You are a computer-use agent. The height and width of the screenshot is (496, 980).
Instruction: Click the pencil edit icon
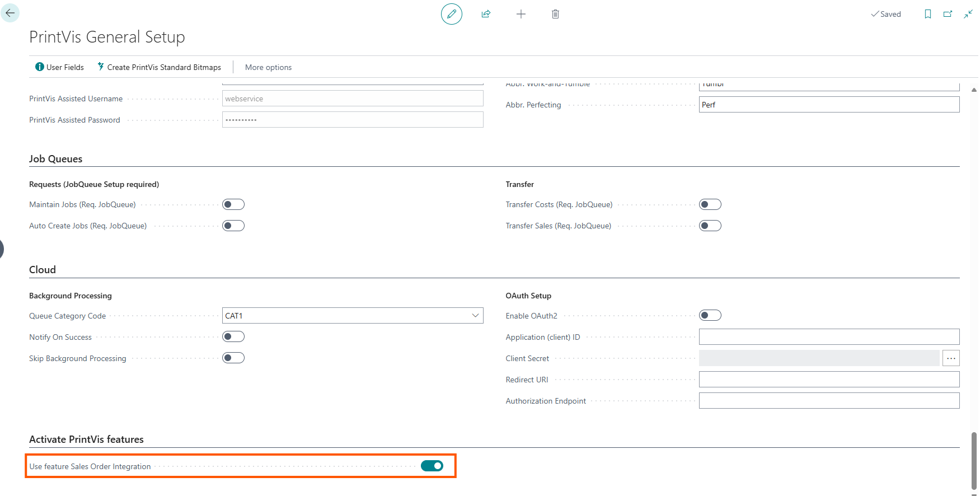point(451,14)
